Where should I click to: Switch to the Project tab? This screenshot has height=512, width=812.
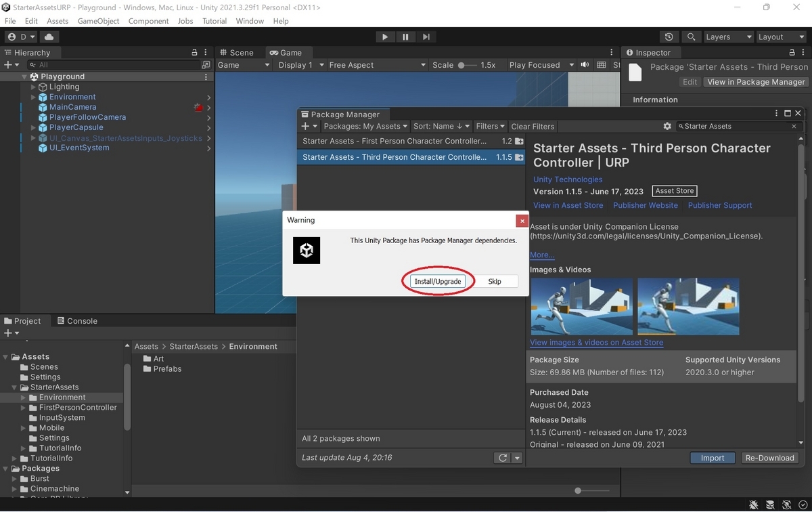[x=23, y=321]
